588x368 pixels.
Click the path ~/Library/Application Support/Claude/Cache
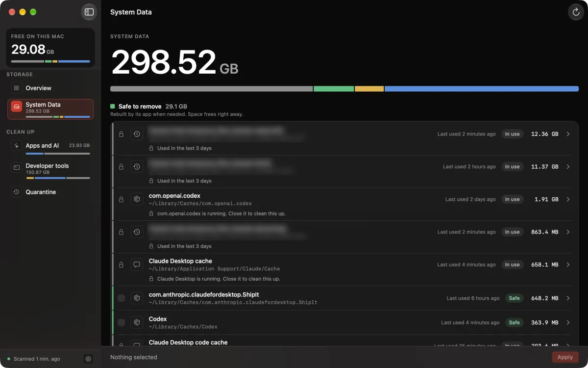pos(214,269)
